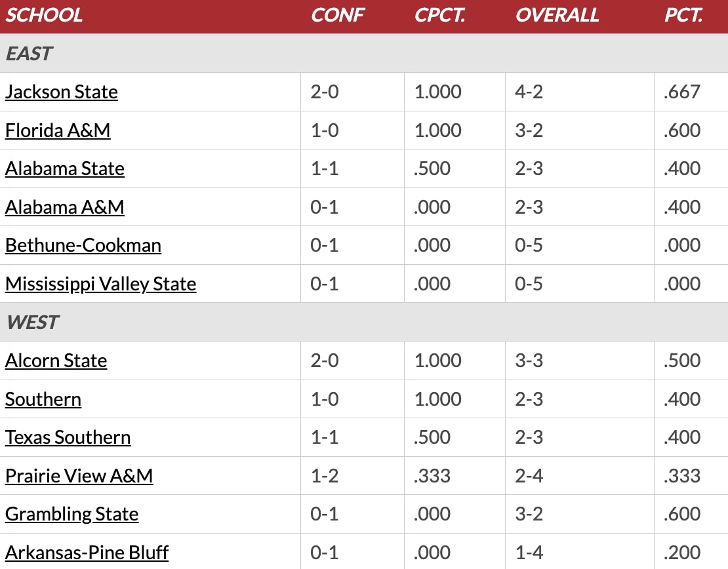This screenshot has width=728, height=569.
Task: Select the WEST division heading row
Action: coord(364,322)
